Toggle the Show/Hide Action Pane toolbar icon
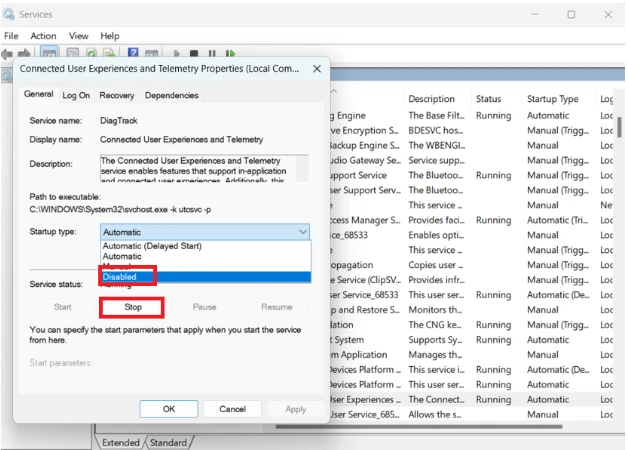This screenshot has width=628, height=450. (x=151, y=53)
